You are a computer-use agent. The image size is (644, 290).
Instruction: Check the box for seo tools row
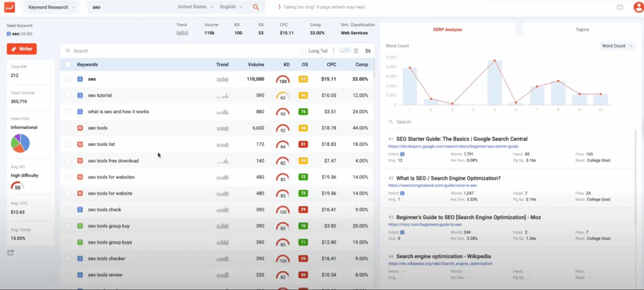point(68,128)
